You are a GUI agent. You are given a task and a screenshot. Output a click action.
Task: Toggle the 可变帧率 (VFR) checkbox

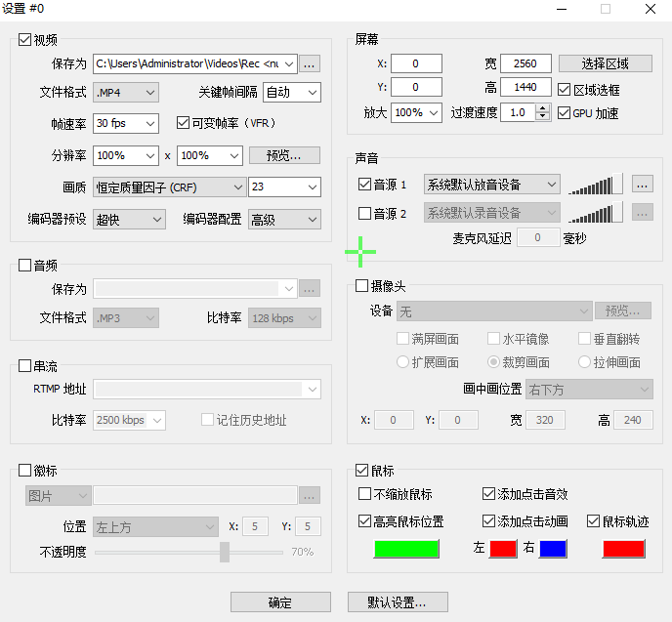(183, 123)
